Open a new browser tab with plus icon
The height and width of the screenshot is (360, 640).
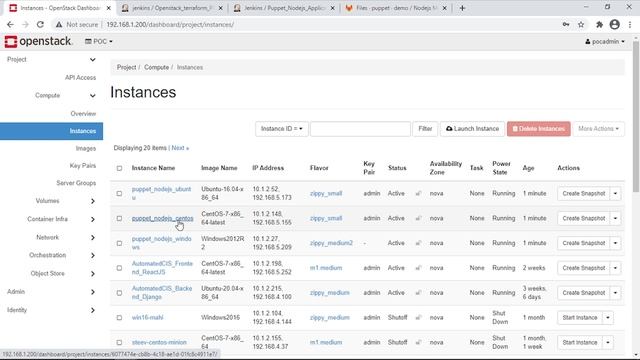click(x=462, y=8)
